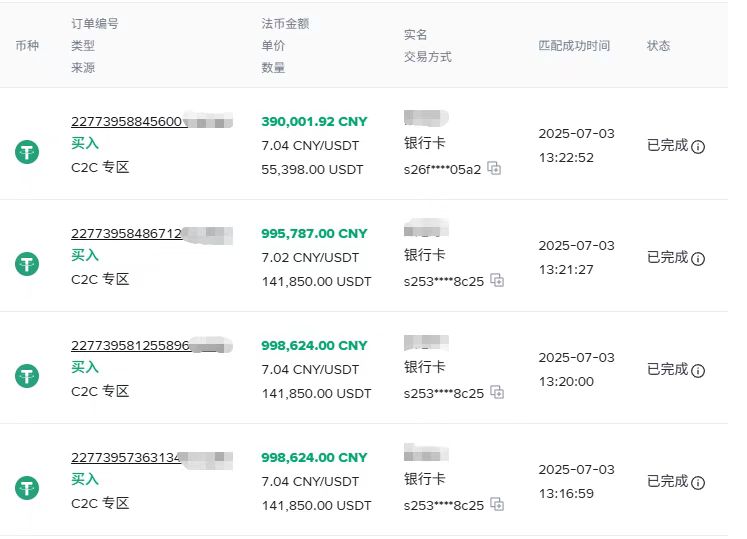
Task: Open info icon beside 13:20:00 status
Action: 698,371
